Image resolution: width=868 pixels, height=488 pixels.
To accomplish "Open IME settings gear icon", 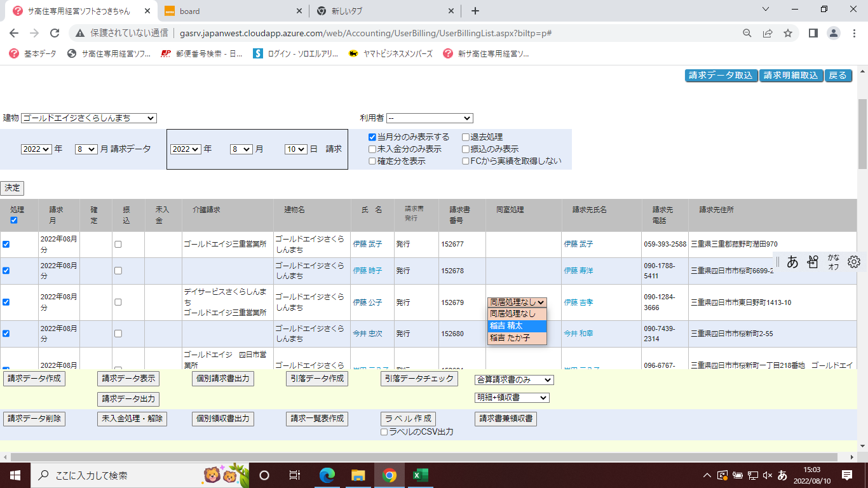I will pos(853,262).
